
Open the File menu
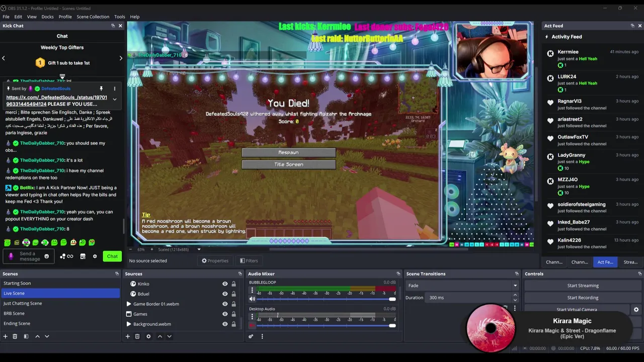pyautogui.click(x=6, y=17)
